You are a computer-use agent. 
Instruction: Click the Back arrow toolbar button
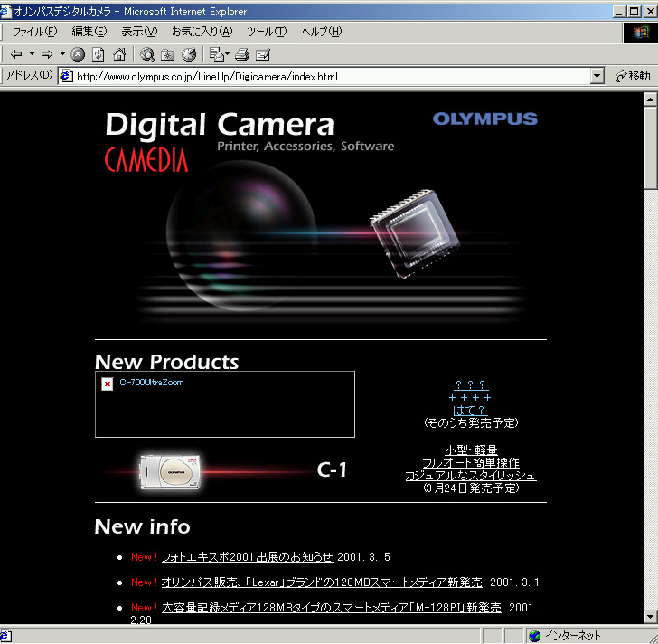tap(17, 54)
